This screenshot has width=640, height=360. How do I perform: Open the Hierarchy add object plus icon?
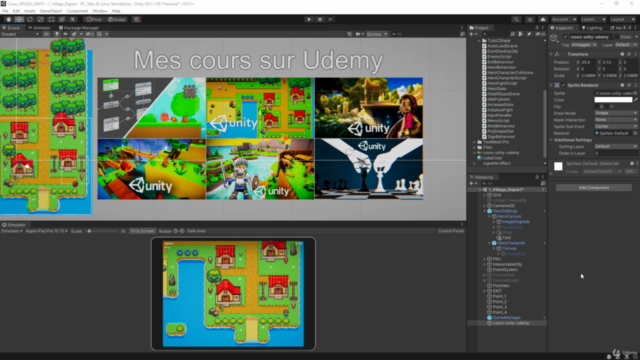[x=472, y=184]
